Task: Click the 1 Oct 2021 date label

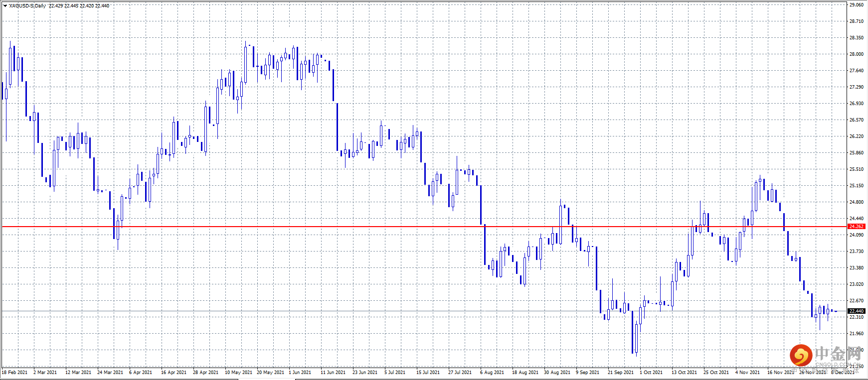Action: (x=651, y=373)
